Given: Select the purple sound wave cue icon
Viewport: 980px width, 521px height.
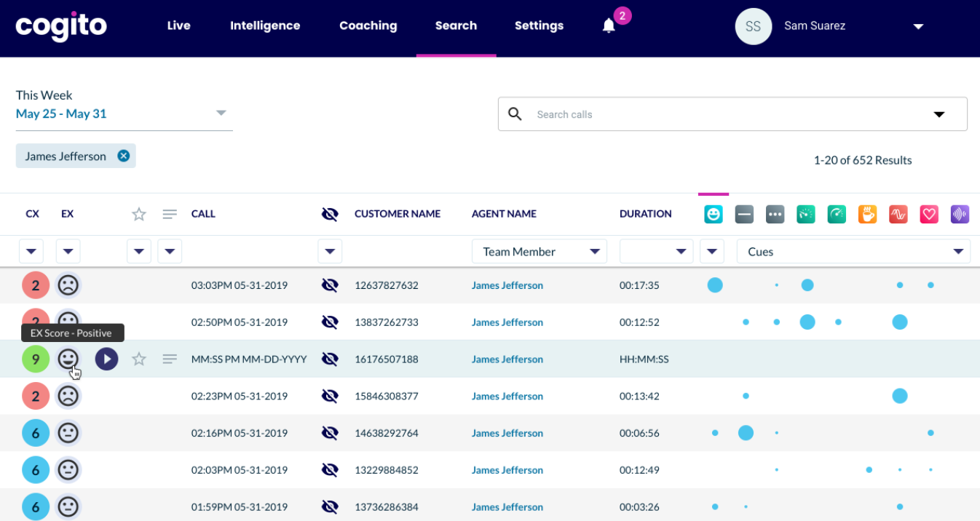Looking at the screenshot, I should pyautogui.click(x=960, y=214).
